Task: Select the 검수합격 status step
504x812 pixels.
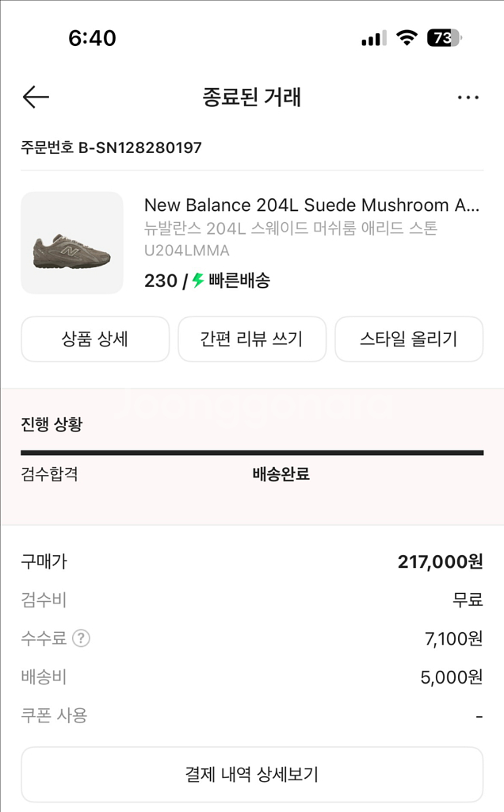Action: click(49, 474)
